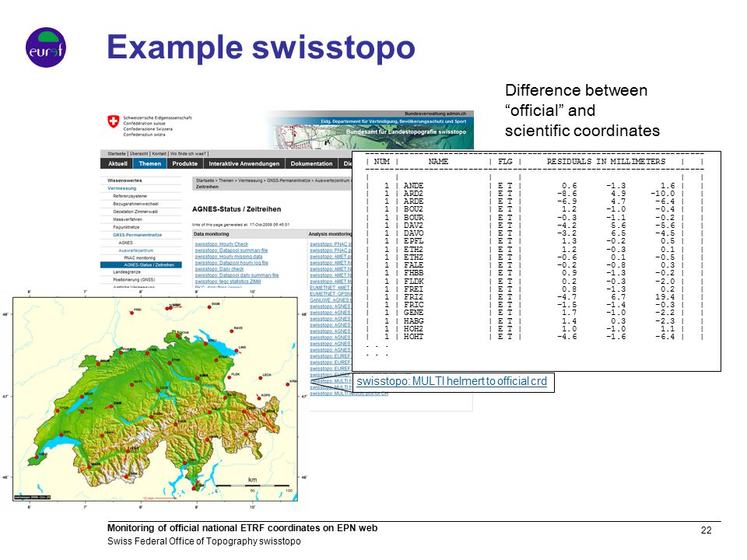Open PNAC monitoring in the sidebar
Screen dimensions: 747x560
[x=139, y=257]
